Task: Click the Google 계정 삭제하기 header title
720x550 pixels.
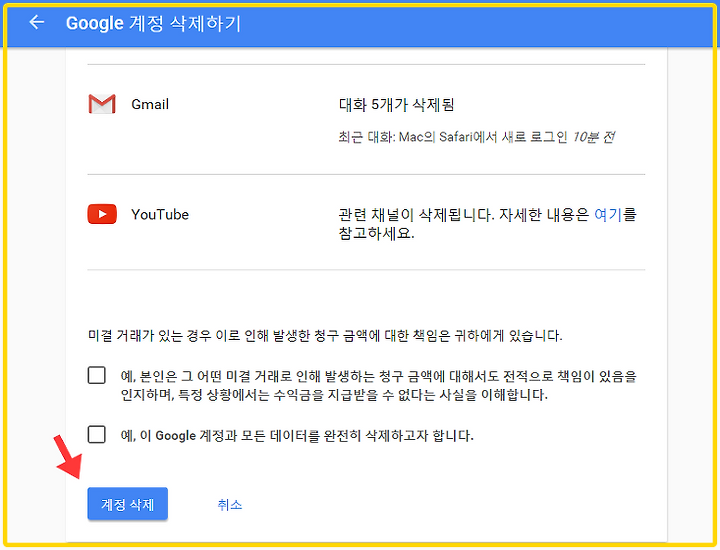Action: click(x=153, y=23)
